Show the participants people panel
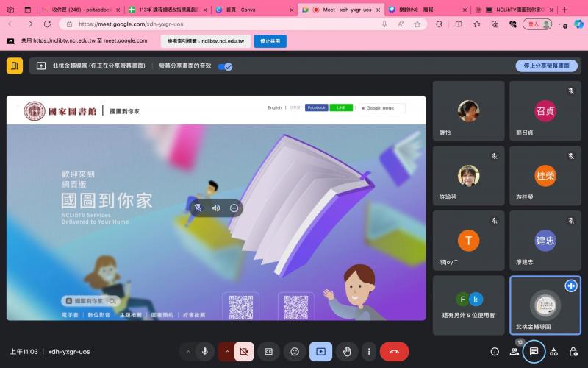This screenshot has width=588, height=368. (x=514, y=352)
